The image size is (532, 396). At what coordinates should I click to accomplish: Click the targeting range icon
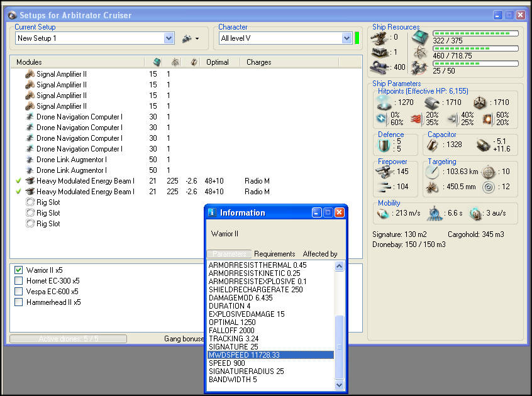(432, 172)
